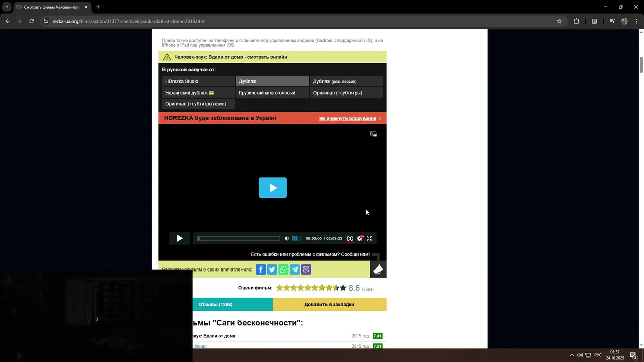644x362 pixels.
Task: Share via Viber
Action: coord(306,269)
